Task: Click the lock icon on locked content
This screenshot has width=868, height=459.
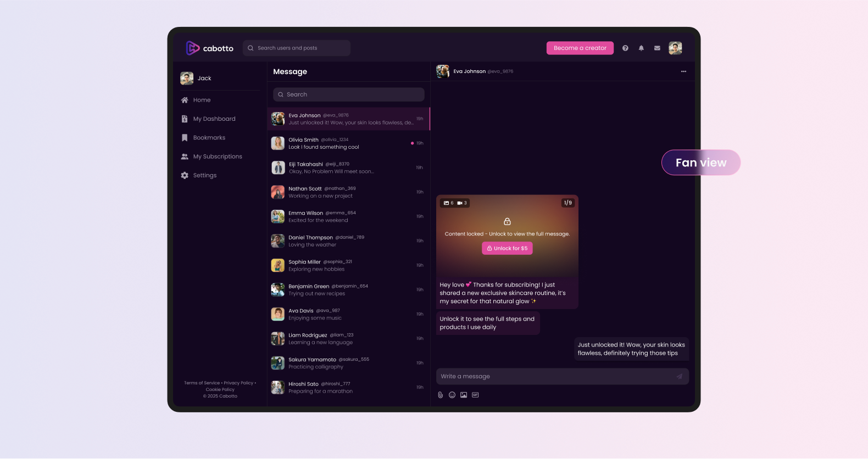Action: tap(507, 222)
